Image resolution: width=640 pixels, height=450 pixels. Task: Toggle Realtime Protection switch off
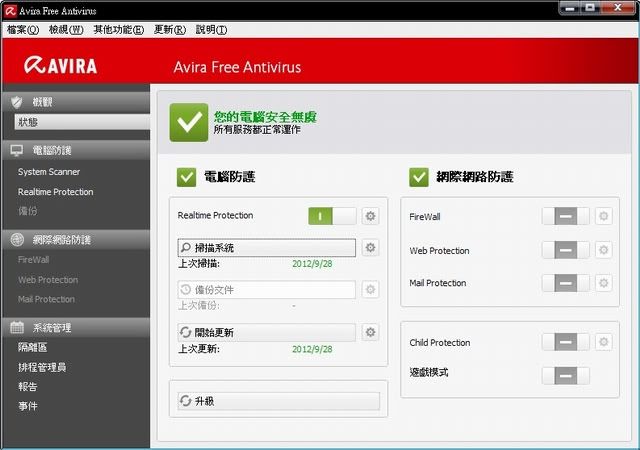(x=332, y=216)
